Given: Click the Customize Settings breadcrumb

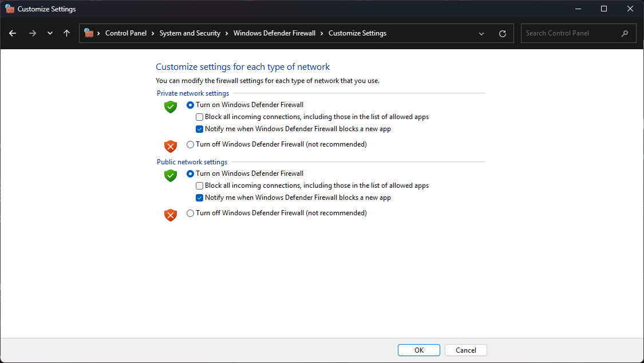Looking at the screenshot, I should pos(357,33).
